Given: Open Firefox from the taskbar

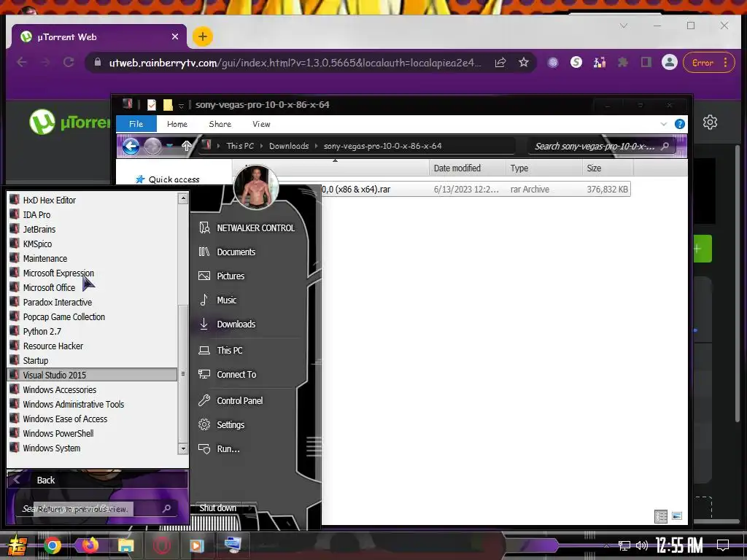Looking at the screenshot, I should click(x=89, y=545).
